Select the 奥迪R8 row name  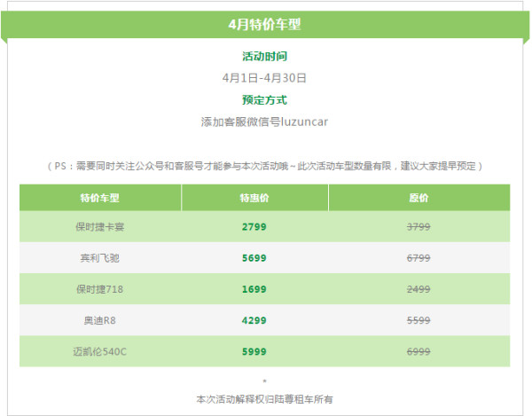[99, 320]
